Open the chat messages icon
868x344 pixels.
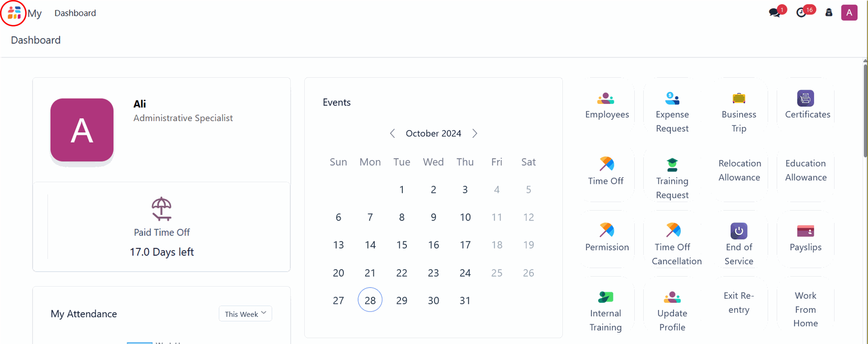coord(775,13)
